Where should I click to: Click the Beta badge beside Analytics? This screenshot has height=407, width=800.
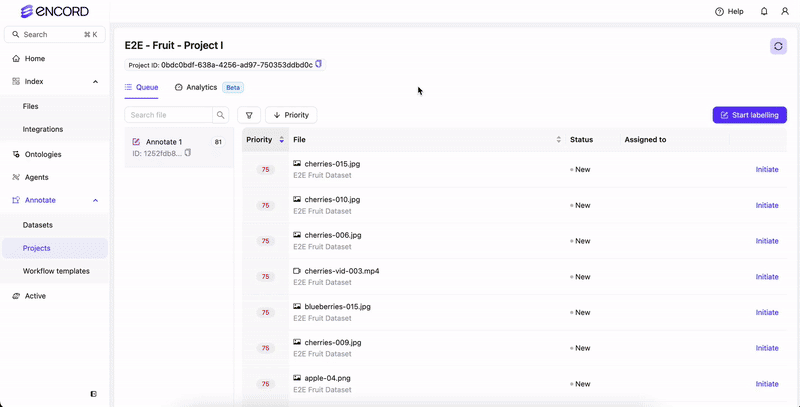(x=233, y=87)
